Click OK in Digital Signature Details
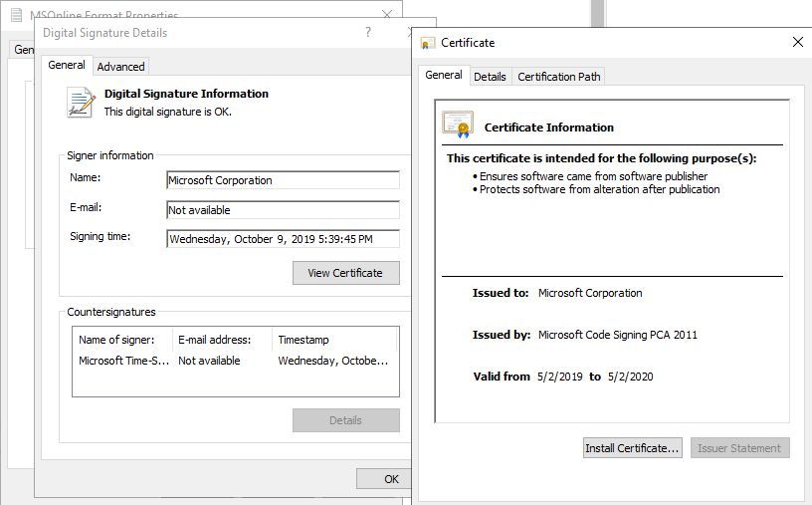812x505 pixels. coord(391,479)
